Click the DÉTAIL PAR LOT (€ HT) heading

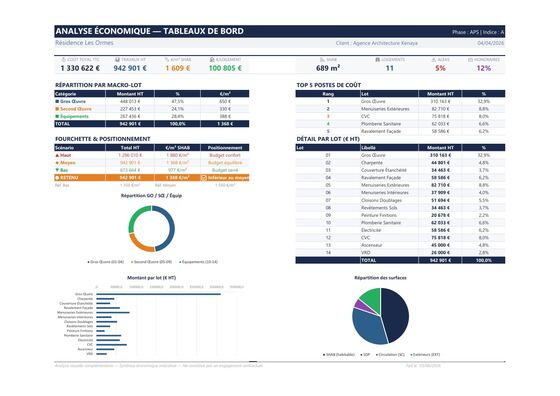click(328, 139)
